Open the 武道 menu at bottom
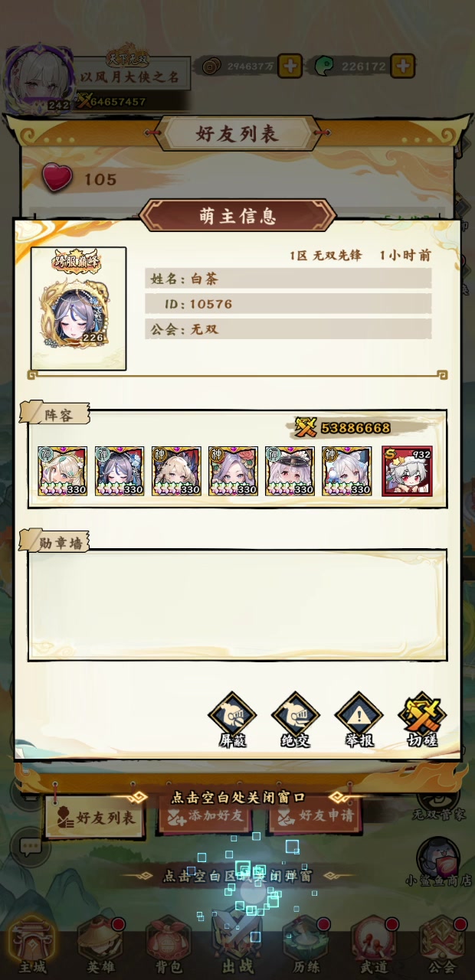Screen dimensions: 475x980 click(374, 945)
